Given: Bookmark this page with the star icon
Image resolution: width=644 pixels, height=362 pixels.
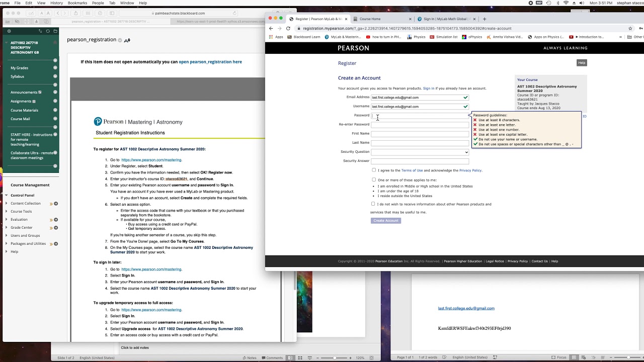Looking at the screenshot, I should click(x=630, y=28).
